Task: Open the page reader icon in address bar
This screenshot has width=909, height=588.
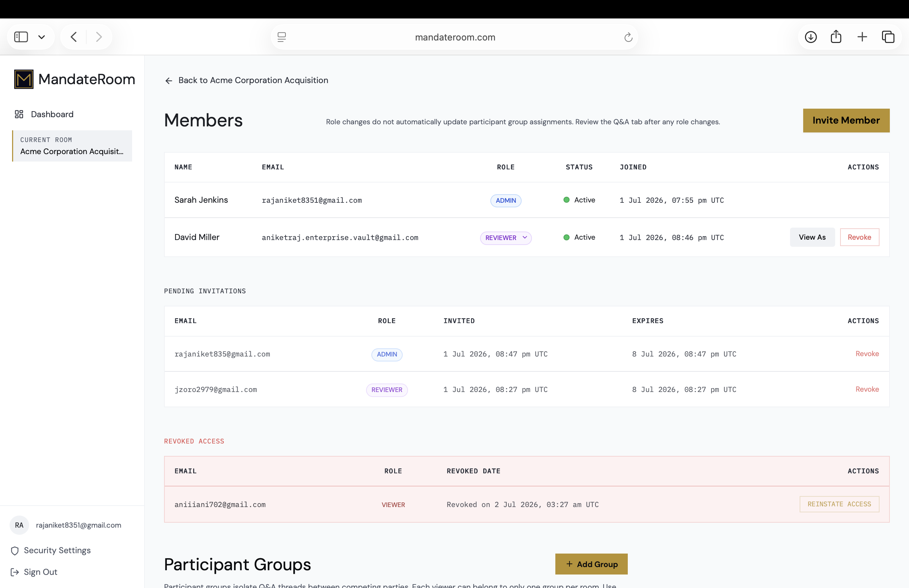Action: (x=282, y=37)
